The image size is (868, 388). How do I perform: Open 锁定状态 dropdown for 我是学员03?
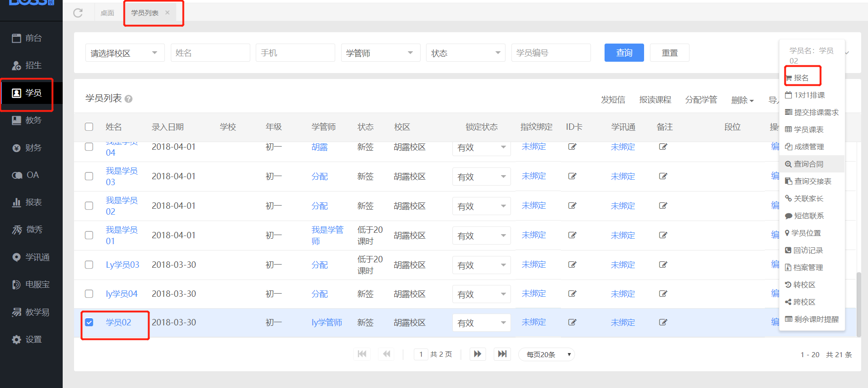[x=481, y=177]
